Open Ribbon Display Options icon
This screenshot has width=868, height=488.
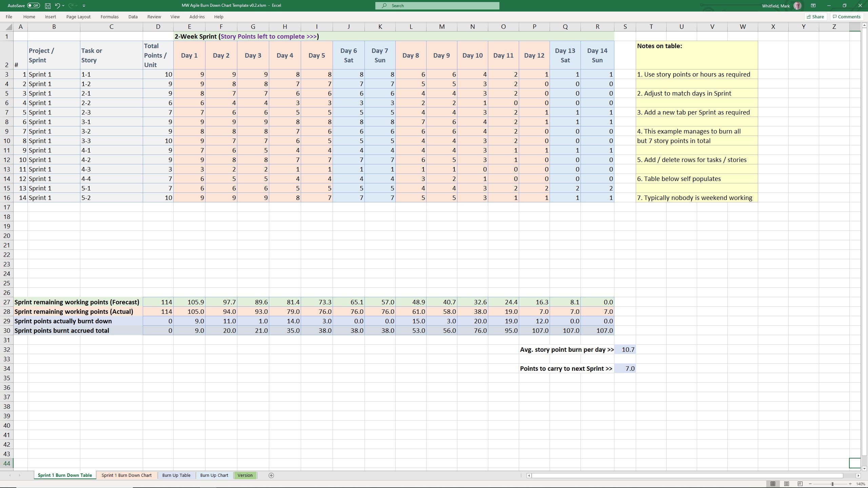[813, 5]
